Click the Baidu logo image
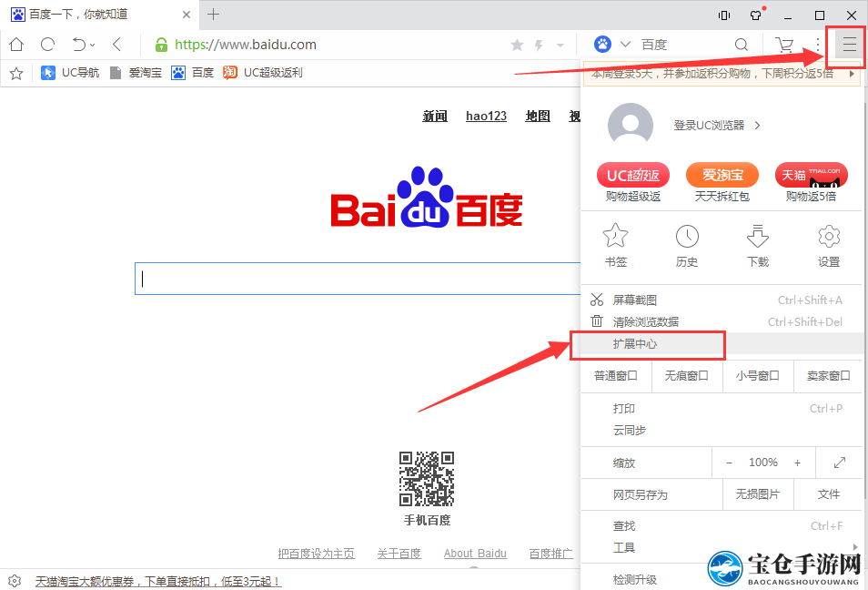This screenshot has width=868, height=590. (427, 198)
